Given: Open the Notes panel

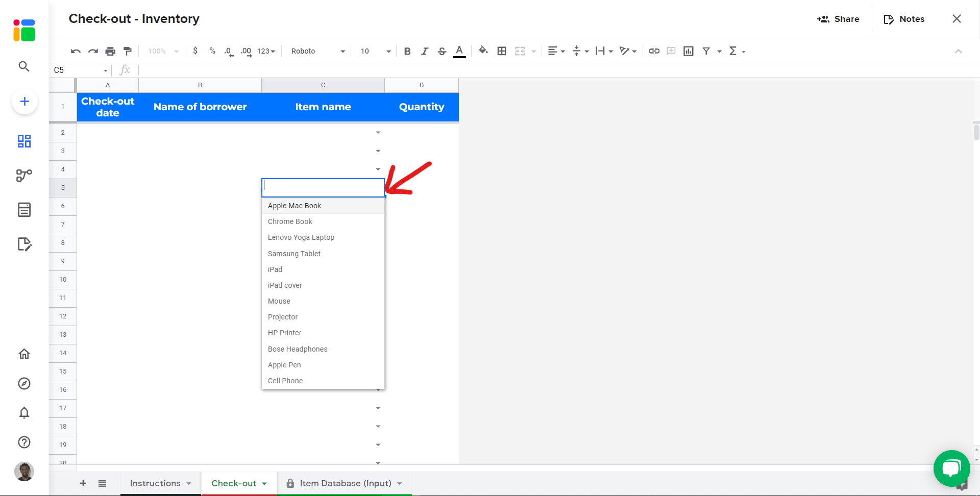Looking at the screenshot, I should 904,19.
